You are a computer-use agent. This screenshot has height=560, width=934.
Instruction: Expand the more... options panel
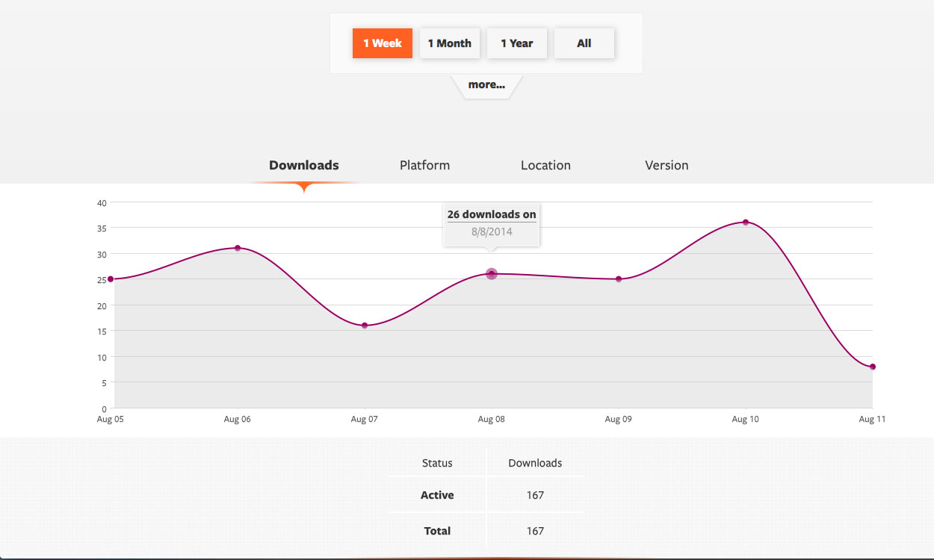pos(486,85)
